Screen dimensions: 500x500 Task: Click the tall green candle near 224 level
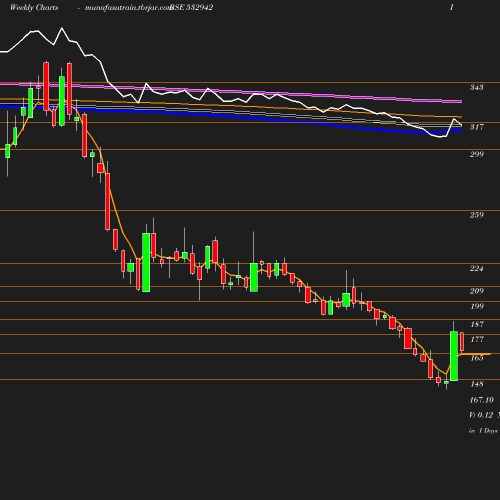pos(146,263)
